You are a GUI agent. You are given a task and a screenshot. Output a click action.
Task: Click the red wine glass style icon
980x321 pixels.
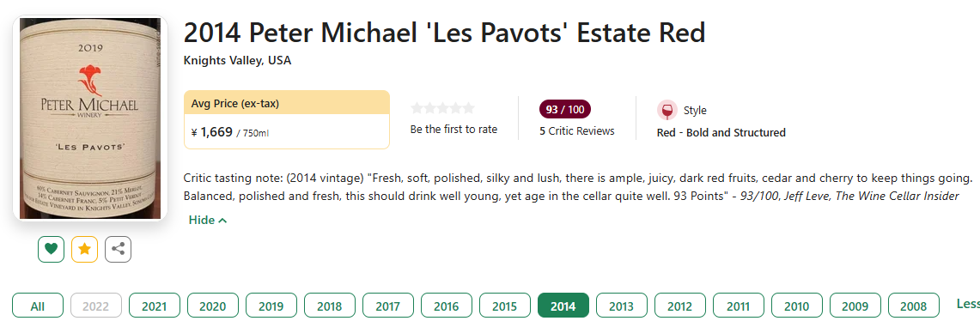pyautogui.click(x=667, y=111)
